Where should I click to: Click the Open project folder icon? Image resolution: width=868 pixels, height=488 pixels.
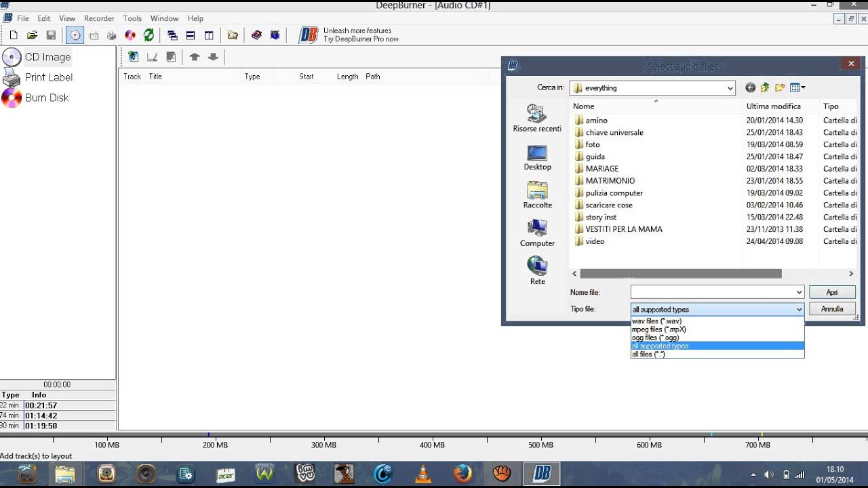click(x=32, y=35)
